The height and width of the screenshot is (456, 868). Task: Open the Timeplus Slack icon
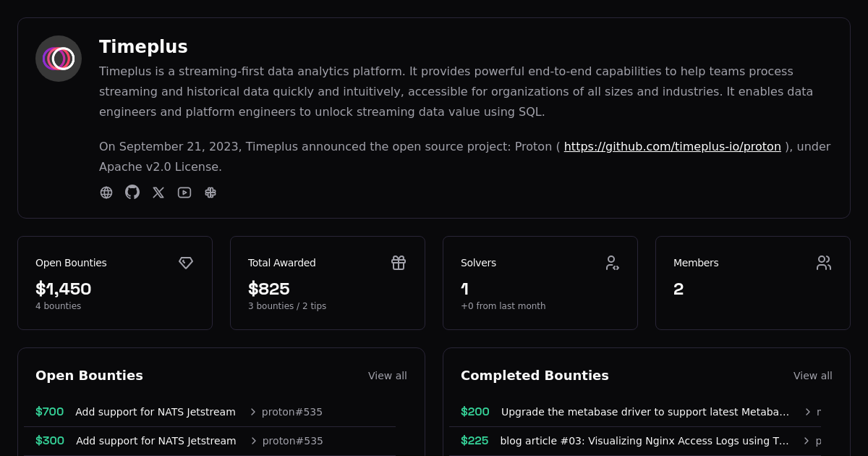(210, 193)
